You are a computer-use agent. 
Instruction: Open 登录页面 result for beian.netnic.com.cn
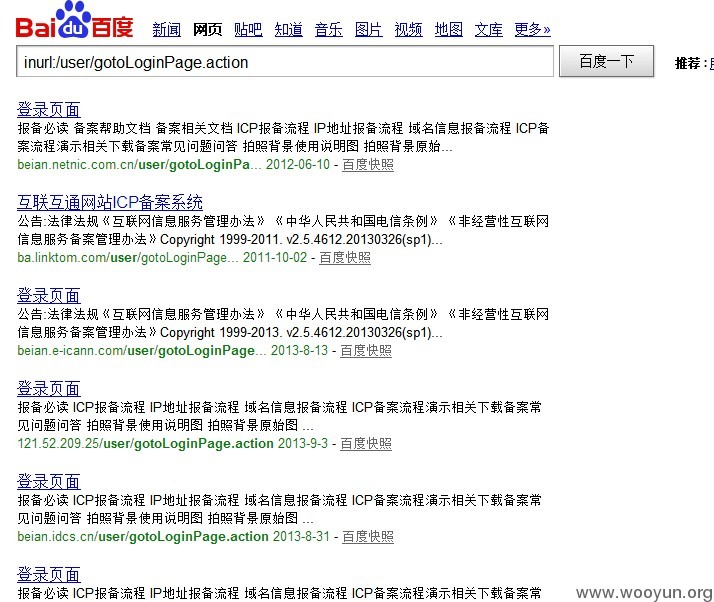[49, 110]
